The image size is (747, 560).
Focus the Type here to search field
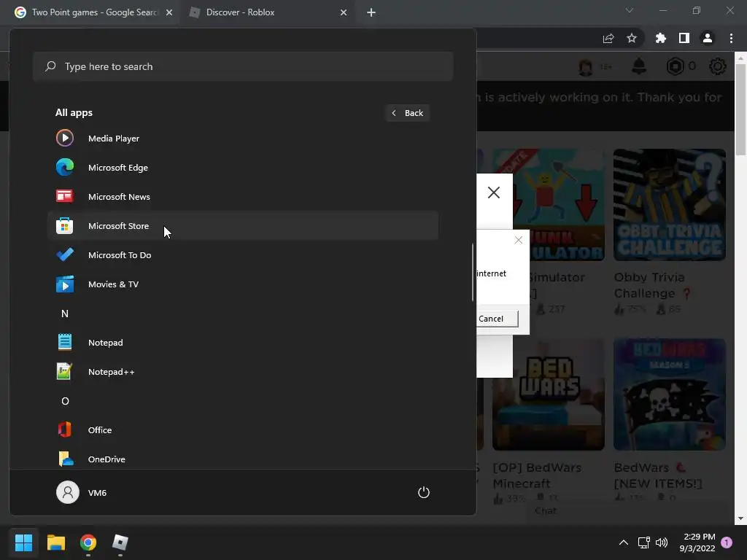243,66
